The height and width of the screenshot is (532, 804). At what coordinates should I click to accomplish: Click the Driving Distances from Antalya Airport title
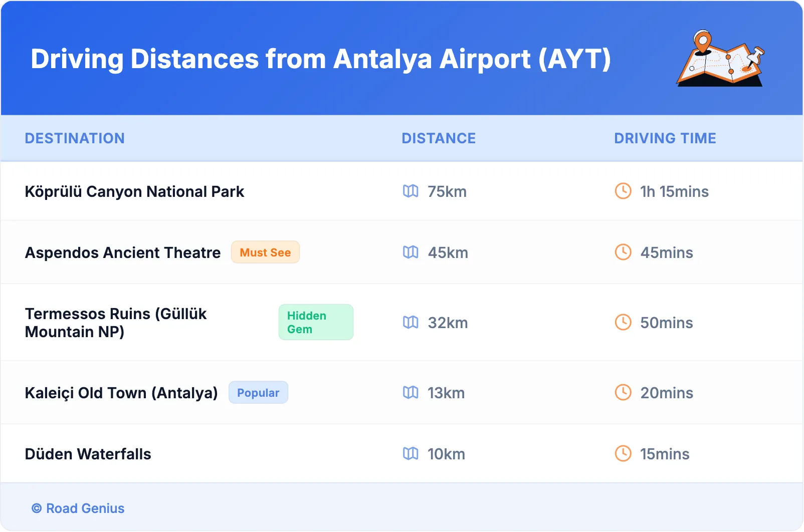click(x=321, y=59)
